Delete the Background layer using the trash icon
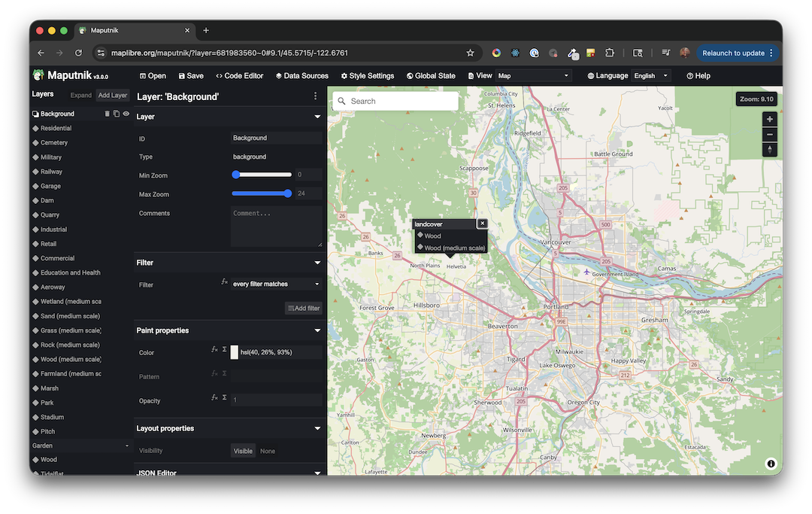Image resolution: width=812 pixels, height=514 pixels. 107,114
